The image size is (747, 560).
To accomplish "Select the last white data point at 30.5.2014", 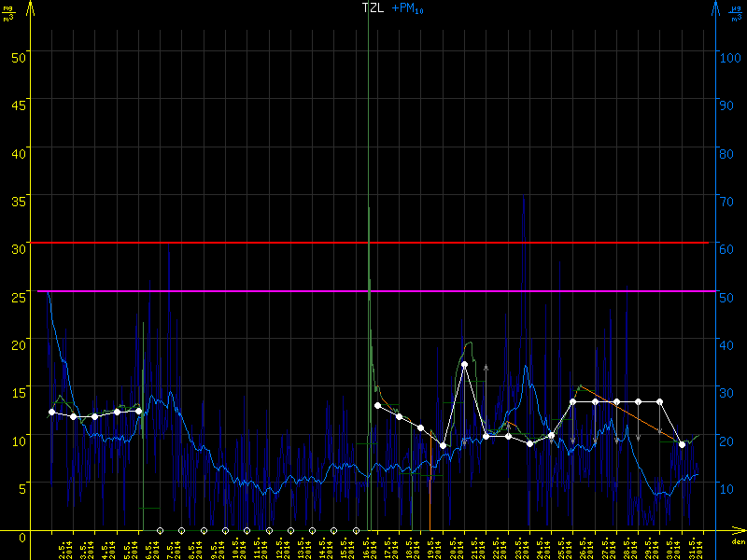I will click(683, 444).
